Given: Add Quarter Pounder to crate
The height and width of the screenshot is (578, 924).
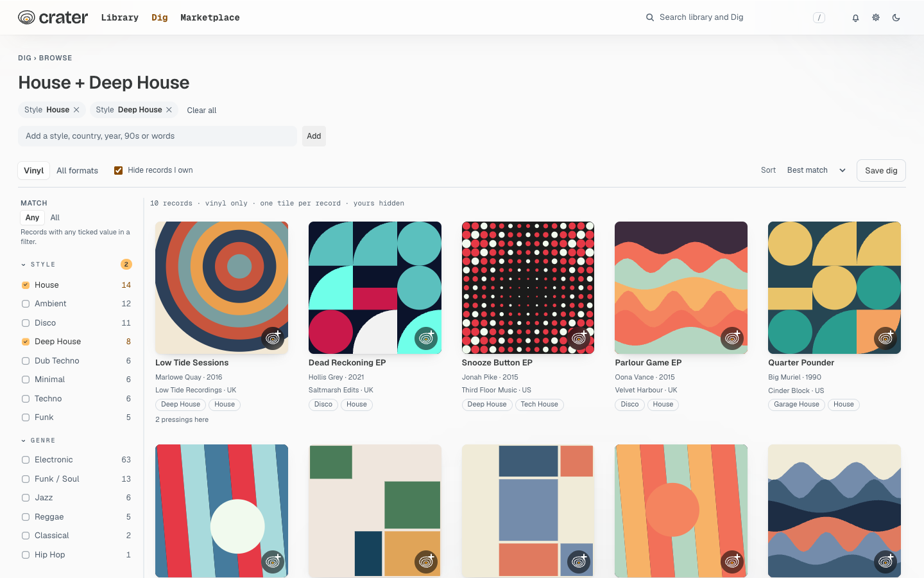Looking at the screenshot, I should (x=886, y=338).
